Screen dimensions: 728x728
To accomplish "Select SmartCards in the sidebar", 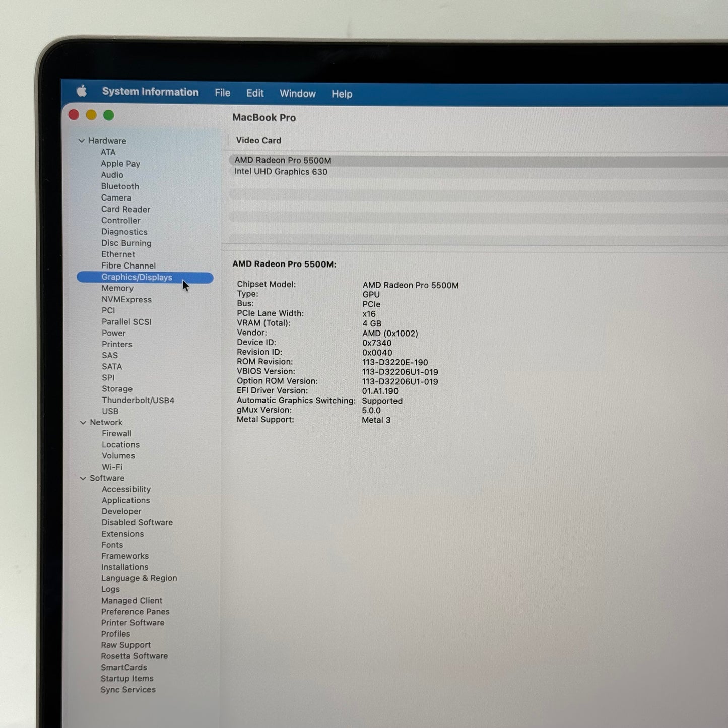I will pyautogui.click(x=124, y=668).
